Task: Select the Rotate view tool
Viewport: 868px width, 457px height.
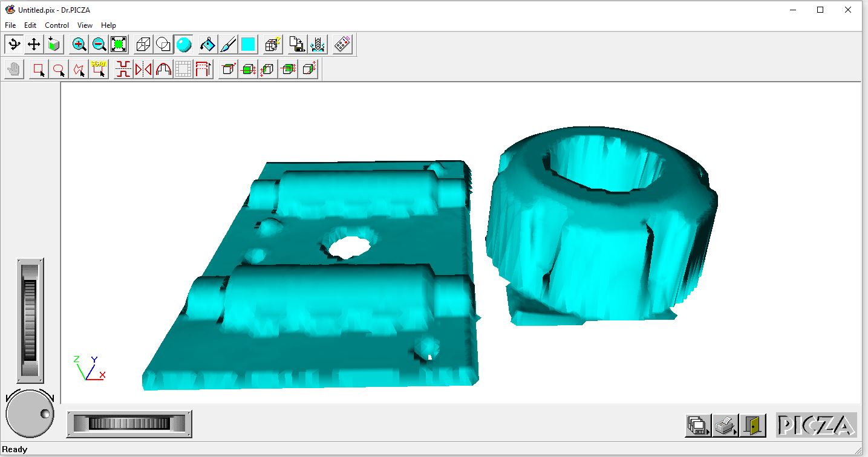Action: [15, 44]
